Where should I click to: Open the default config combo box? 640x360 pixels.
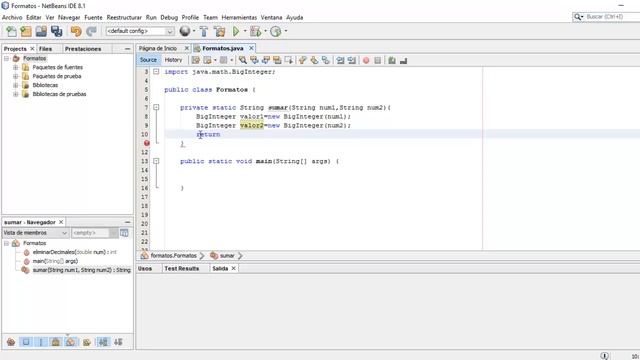coord(140,31)
